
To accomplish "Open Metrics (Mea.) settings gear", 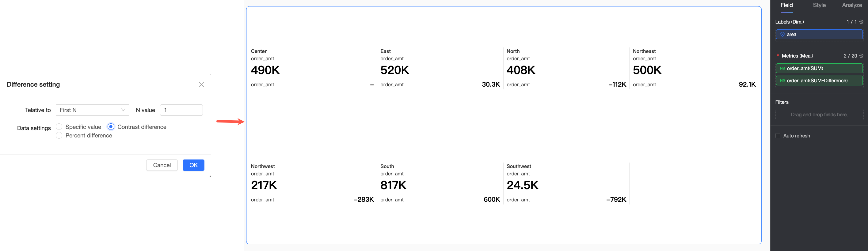I will pos(861,56).
